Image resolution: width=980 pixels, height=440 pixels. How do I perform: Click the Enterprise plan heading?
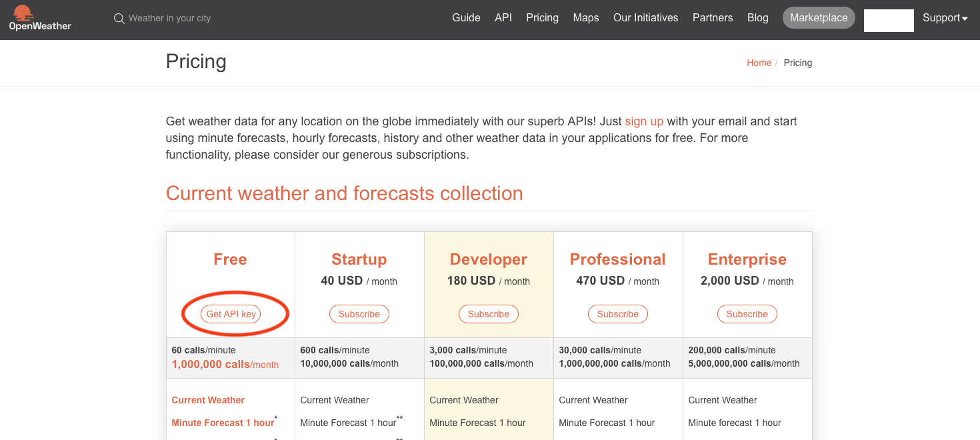(x=747, y=259)
